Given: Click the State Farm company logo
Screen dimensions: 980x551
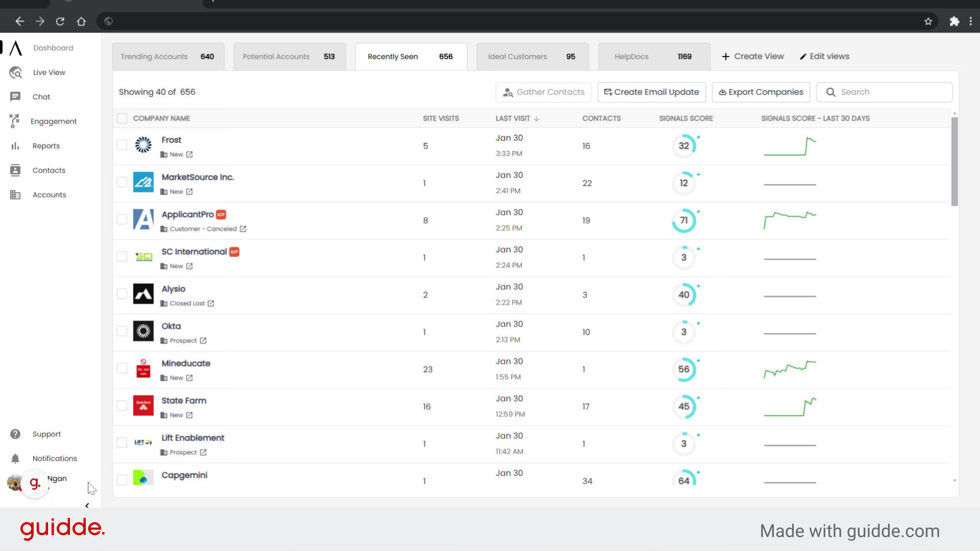Looking at the screenshot, I should 143,406.
